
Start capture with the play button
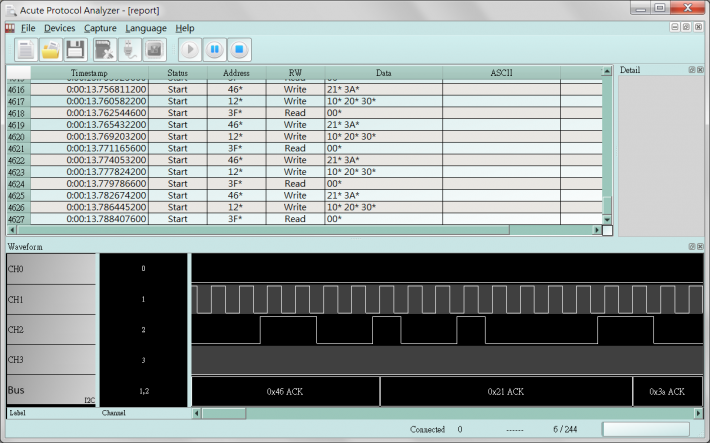190,49
